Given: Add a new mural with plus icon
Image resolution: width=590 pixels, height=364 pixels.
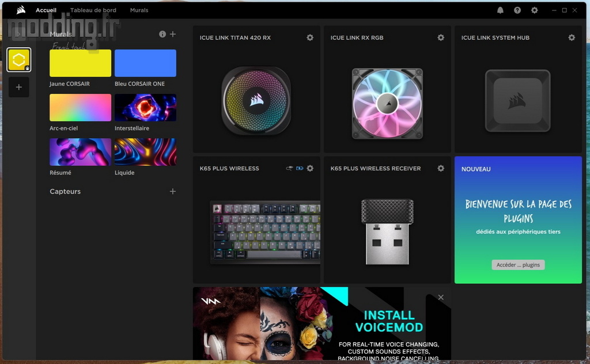Looking at the screenshot, I should [173, 34].
